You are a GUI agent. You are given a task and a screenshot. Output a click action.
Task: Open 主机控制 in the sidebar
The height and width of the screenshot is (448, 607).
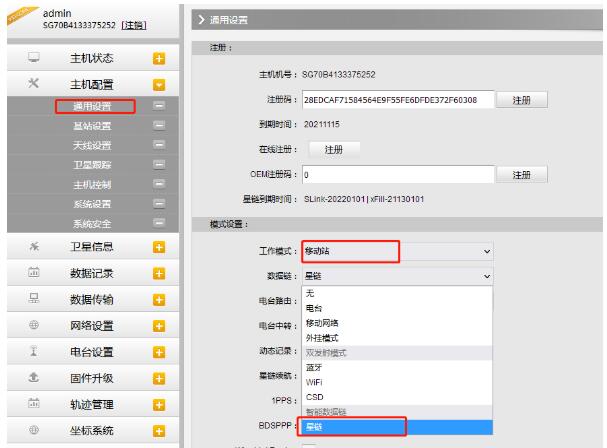(x=92, y=185)
